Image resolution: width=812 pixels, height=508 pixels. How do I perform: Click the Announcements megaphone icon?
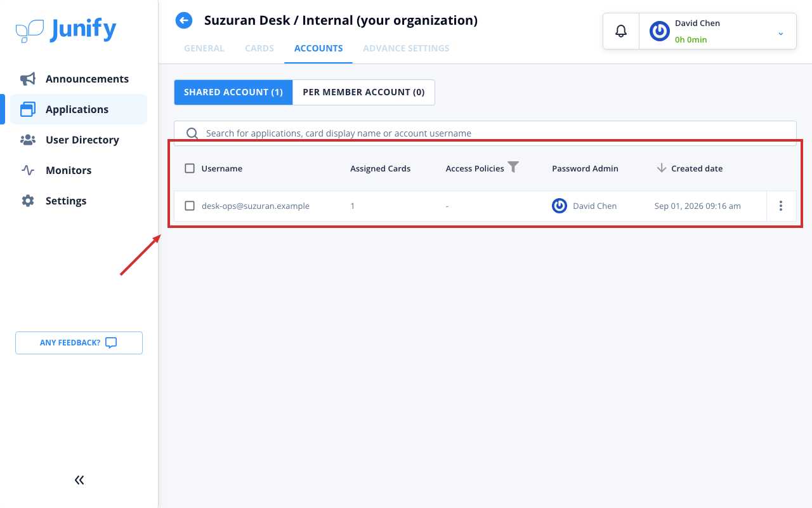coord(27,79)
